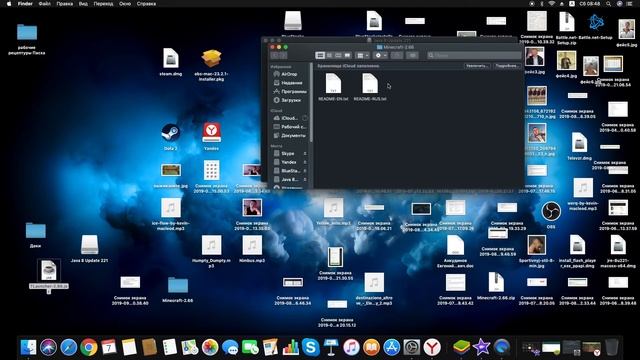
Task: Launch Skype from the Dock
Action: click(x=311, y=347)
